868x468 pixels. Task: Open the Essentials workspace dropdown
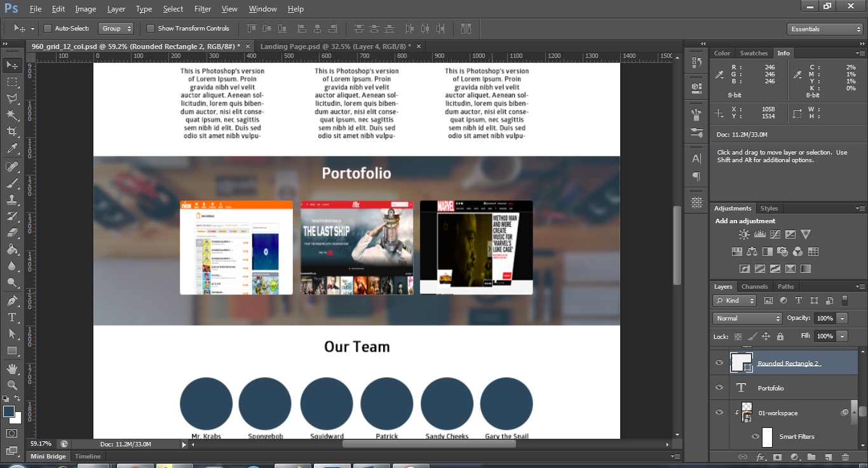[824, 29]
